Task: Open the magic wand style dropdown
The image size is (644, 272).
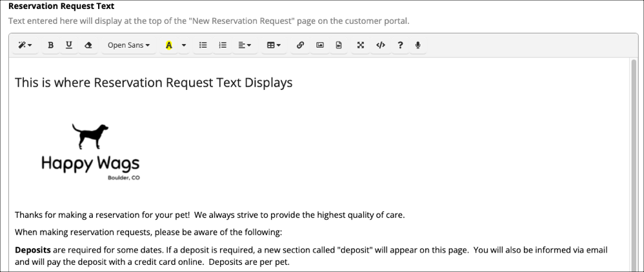Action: (x=25, y=45)
